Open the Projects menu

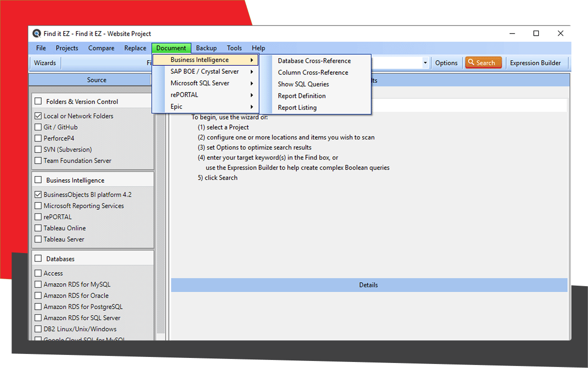(67, 48)
